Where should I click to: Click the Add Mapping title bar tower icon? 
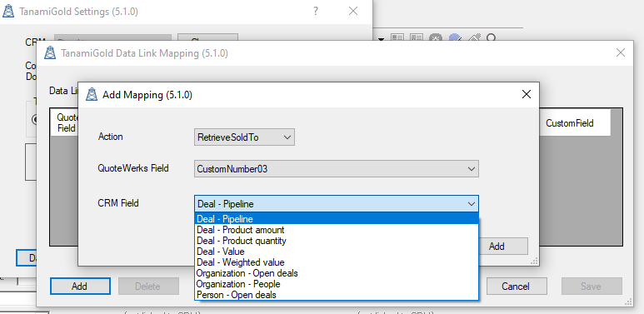point(91,95)
